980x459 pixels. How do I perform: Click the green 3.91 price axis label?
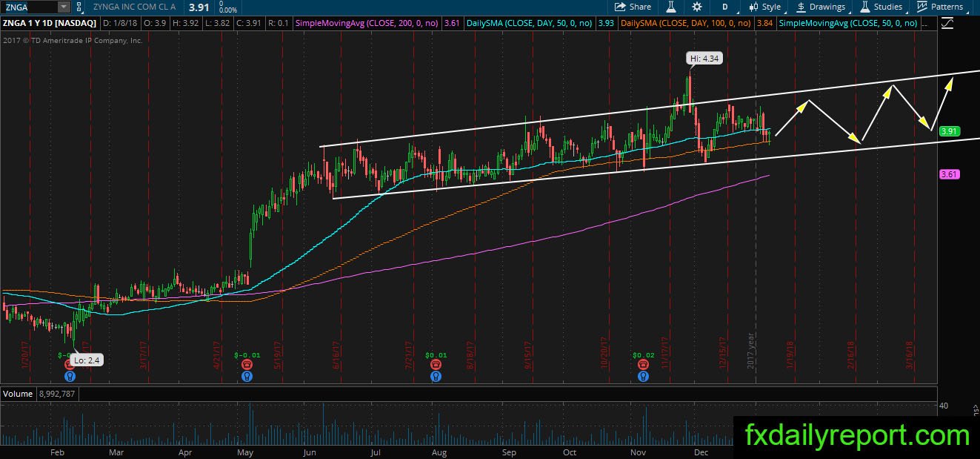click(949, 131)
